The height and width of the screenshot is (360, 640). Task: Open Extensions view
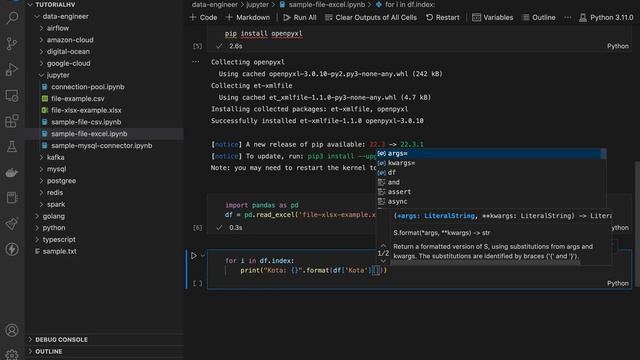[12, 121]
